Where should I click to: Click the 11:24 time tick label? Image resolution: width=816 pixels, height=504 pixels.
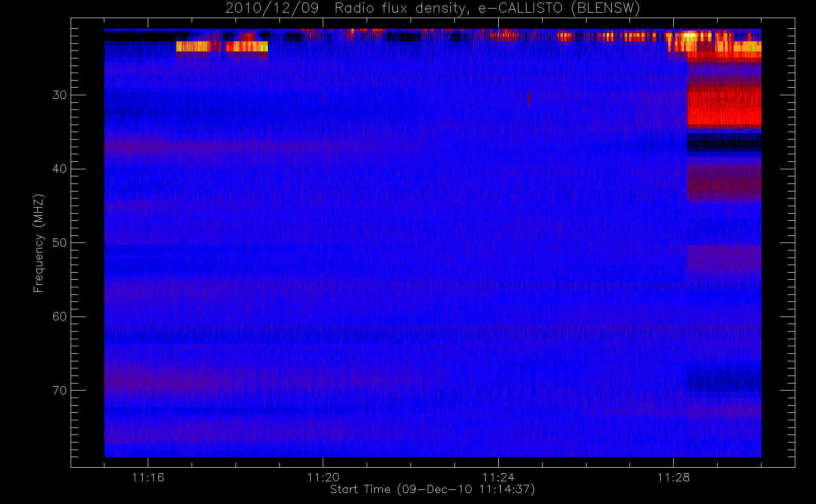pyautogui.click(x=498, y=477)
